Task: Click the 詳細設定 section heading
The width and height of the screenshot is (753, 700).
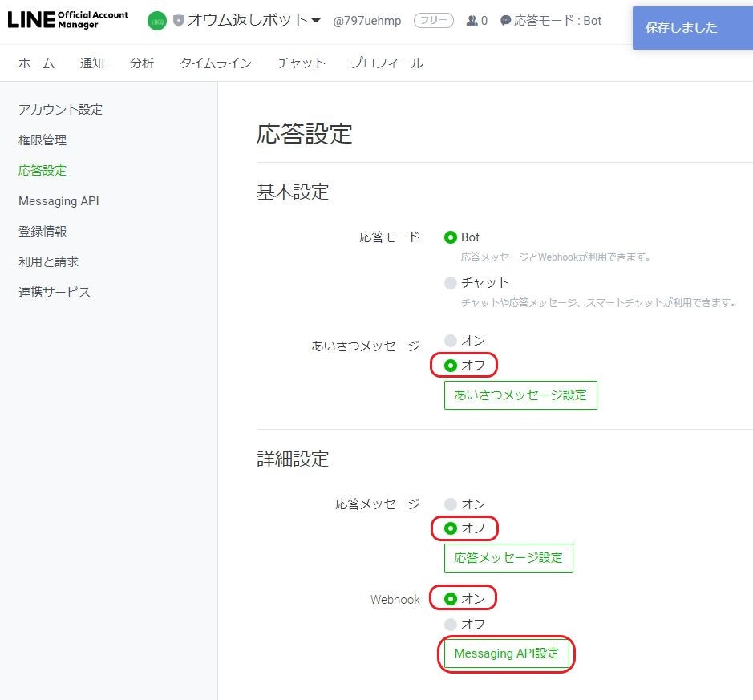Action: click(x=293, y=459)
